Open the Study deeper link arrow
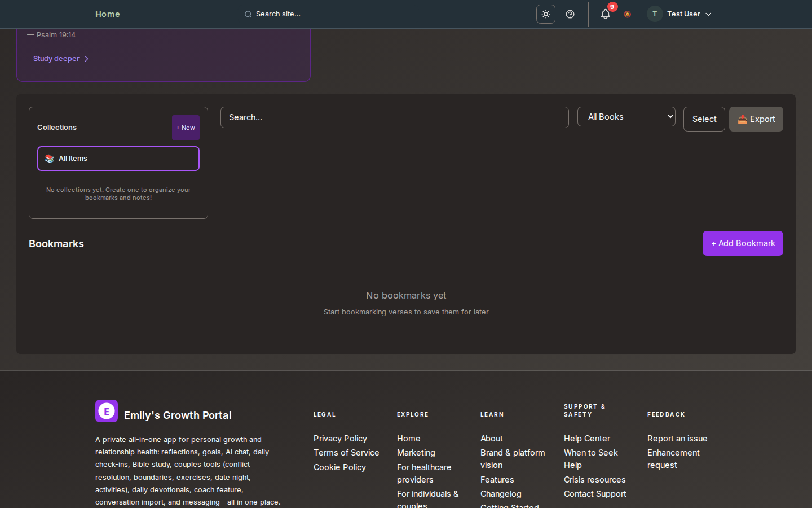Screen dimensions: 812x508 click(86, 59)
